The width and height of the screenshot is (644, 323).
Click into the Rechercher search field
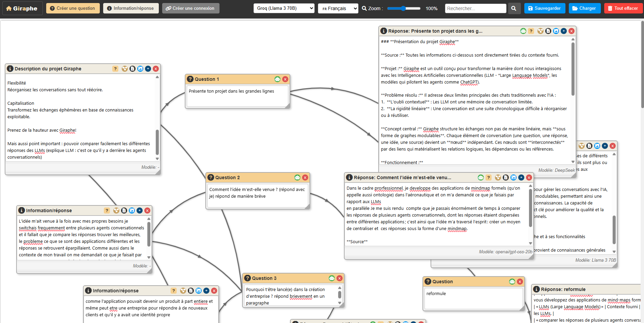tap(475, 8)
